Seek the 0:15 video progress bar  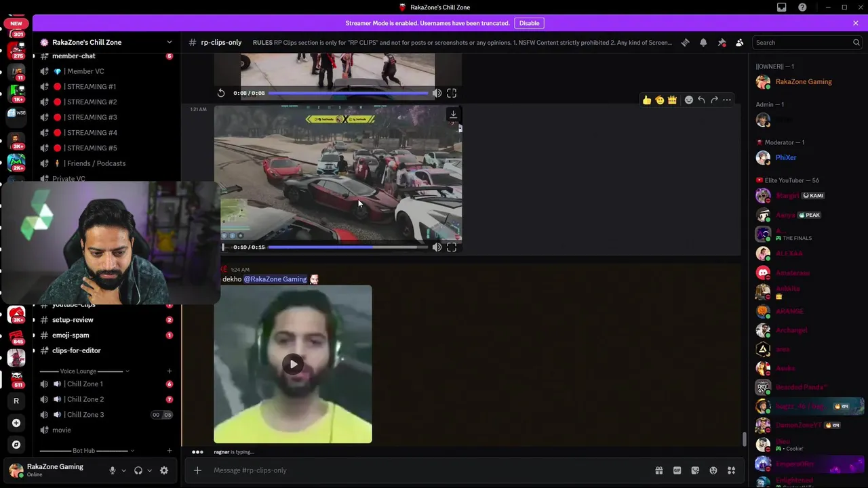pos(348,247)
